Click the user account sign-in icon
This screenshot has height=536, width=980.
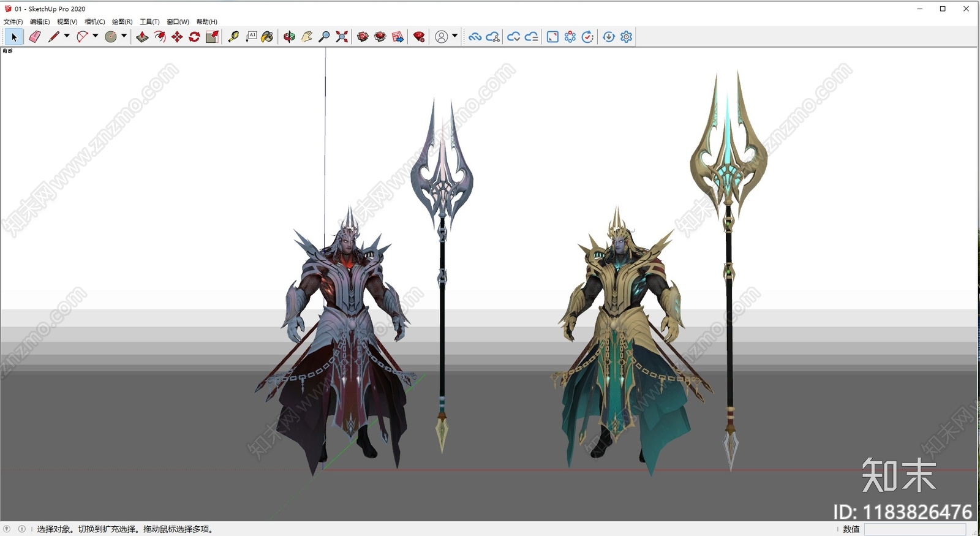(441, 37)
